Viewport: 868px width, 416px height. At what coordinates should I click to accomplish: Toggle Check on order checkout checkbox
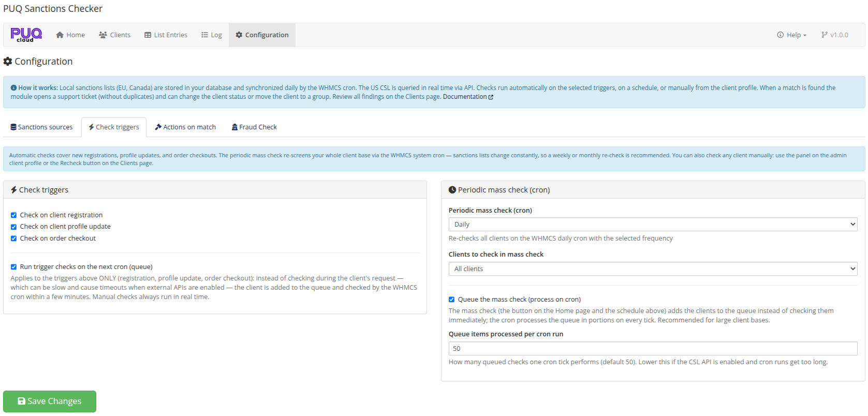coord(14,239)
